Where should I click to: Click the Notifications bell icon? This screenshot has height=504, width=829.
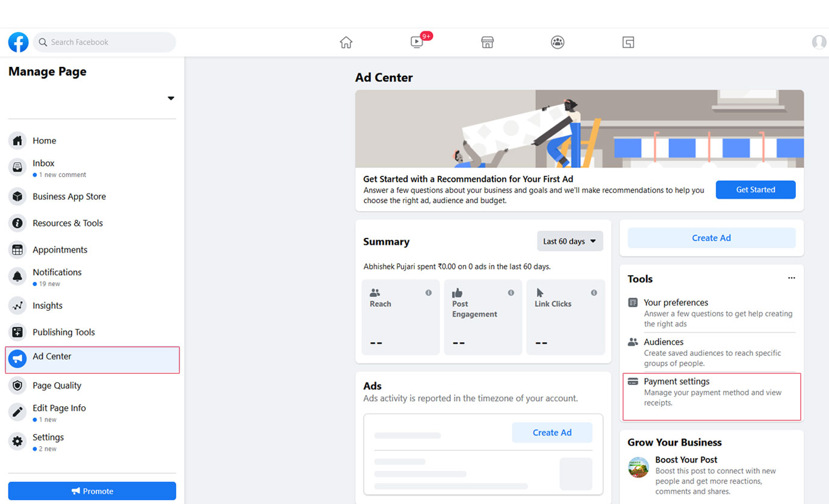click(x=17, y=276)
